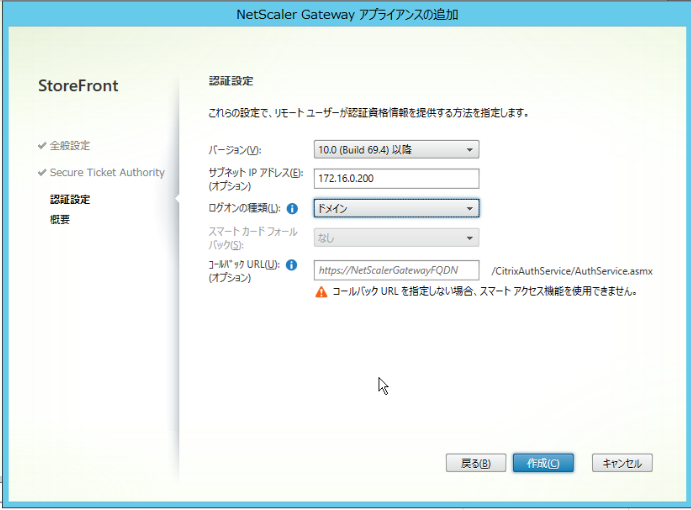Click the コールバック URL input field
This screenshot has height=510, width=691.
tap(396, 270)
